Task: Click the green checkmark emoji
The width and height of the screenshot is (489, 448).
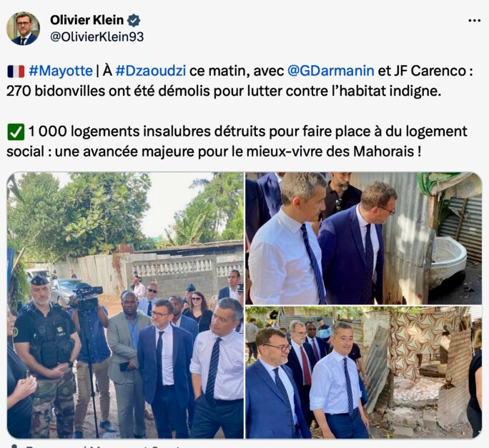Action: (16, 132)
